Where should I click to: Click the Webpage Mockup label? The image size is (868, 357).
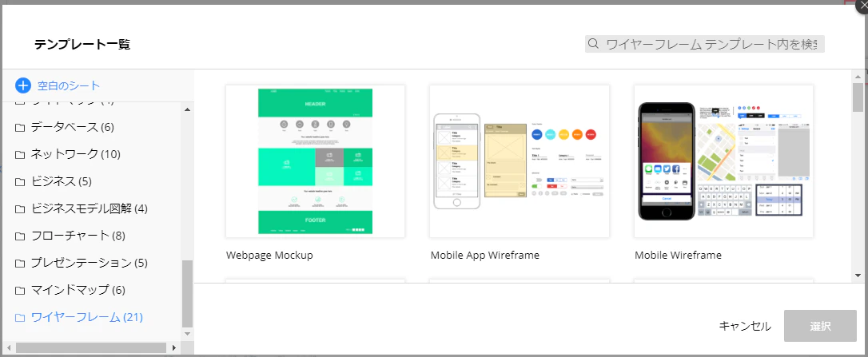tap(269, 255)
